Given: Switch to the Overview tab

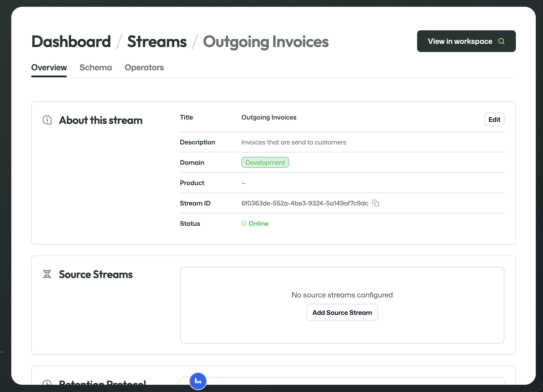Looking at the screenshot, I should [49, 68].
